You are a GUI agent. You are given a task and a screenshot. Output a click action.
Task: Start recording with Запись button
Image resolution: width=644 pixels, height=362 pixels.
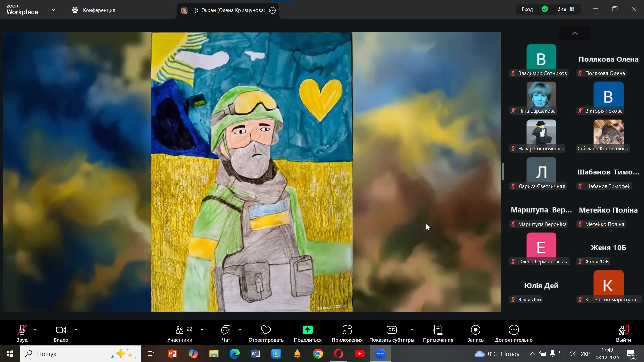coord(475,330)
